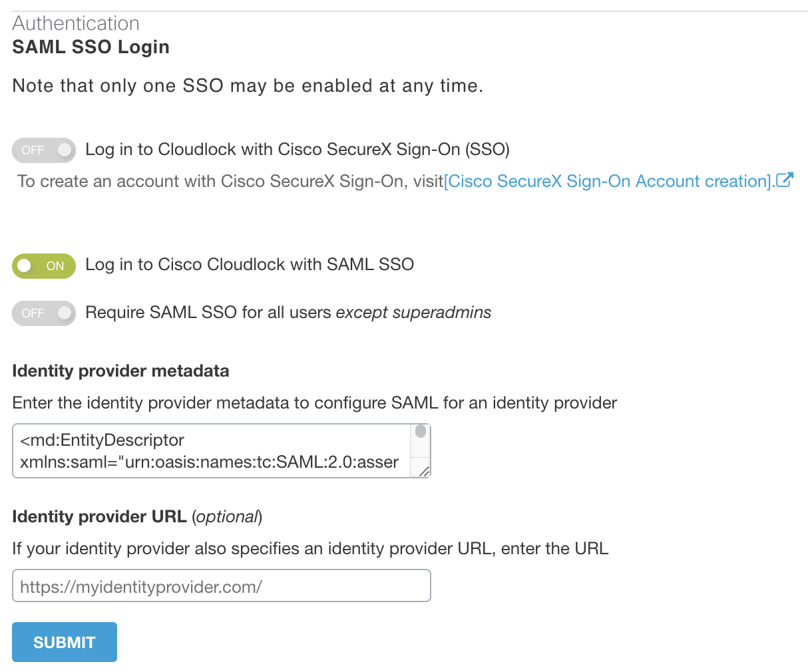
Task: Enable Log in to Cloudlock with Cisco SecureX Sign-On
Action: pyautogui.click(x=44, y=150)
